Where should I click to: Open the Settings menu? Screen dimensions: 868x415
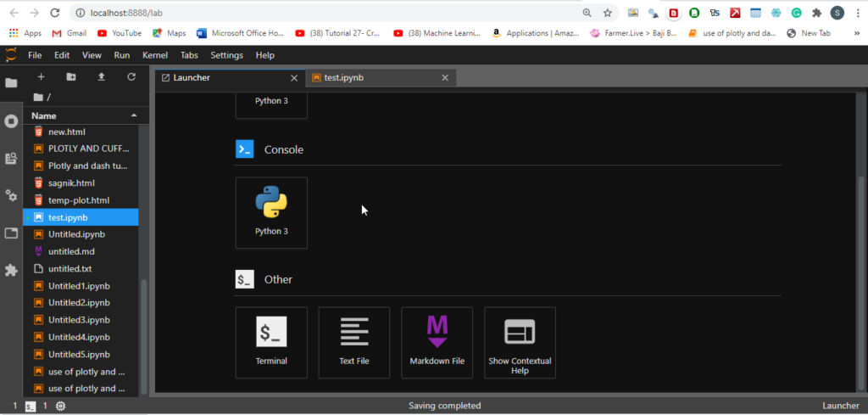coord(226,55)
